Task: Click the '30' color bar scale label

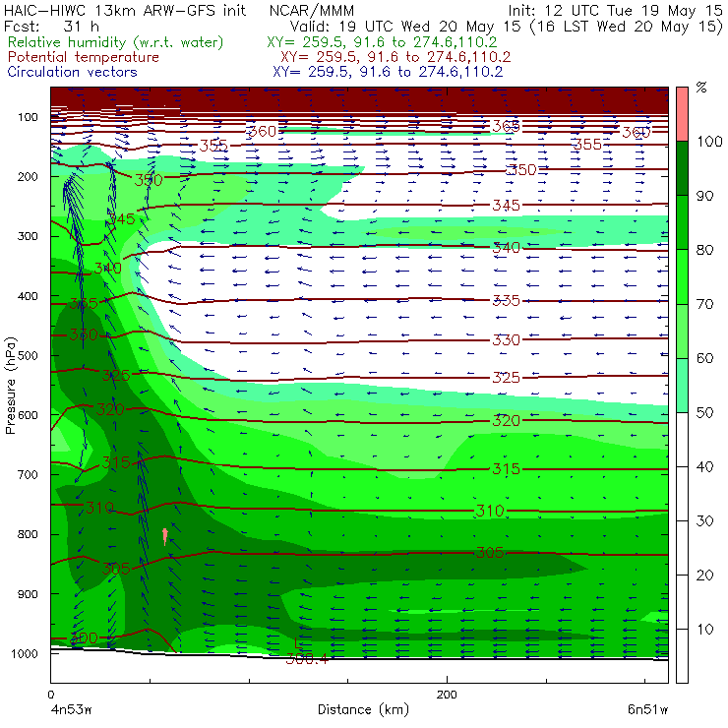Action: click(704, 521)
